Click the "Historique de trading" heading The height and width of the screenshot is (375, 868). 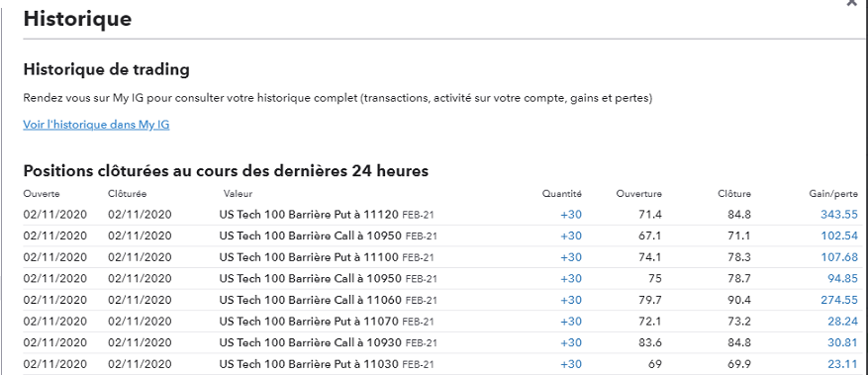pyautogui.click(x=106, y=69)
